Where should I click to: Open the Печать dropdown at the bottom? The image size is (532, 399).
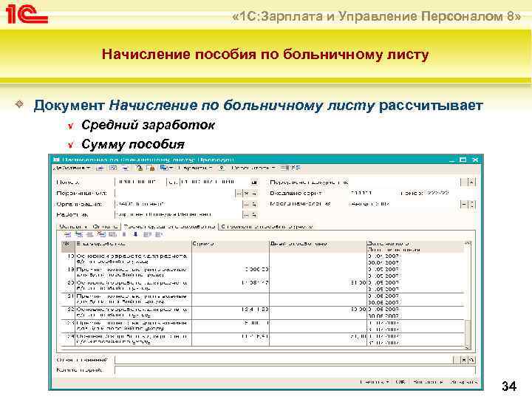(375, 382)
